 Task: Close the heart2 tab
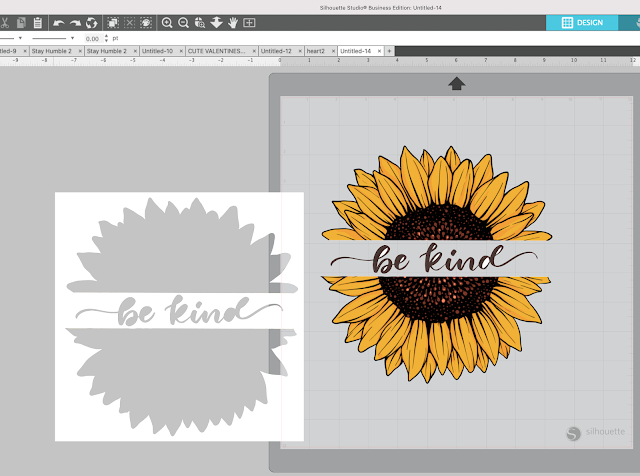coord(333,51)
